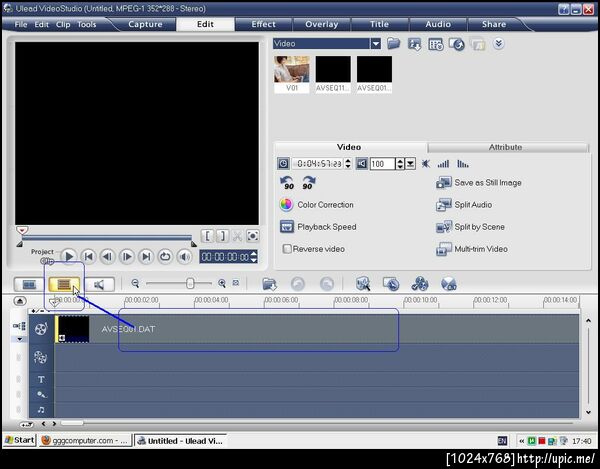Image resolution: width=600 pixels, height=469 pixels.
Task: Open the Clip menu
Action: point(63,24)
